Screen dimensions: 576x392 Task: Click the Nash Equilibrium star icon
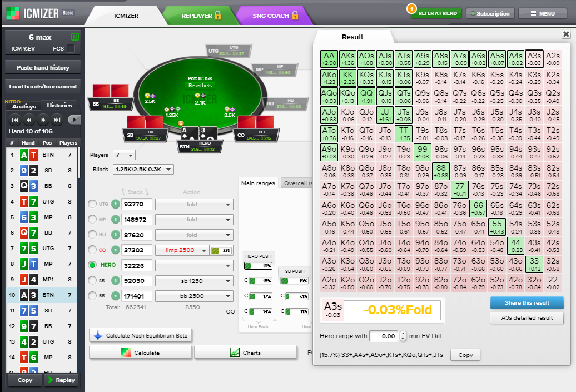point(98,335)
